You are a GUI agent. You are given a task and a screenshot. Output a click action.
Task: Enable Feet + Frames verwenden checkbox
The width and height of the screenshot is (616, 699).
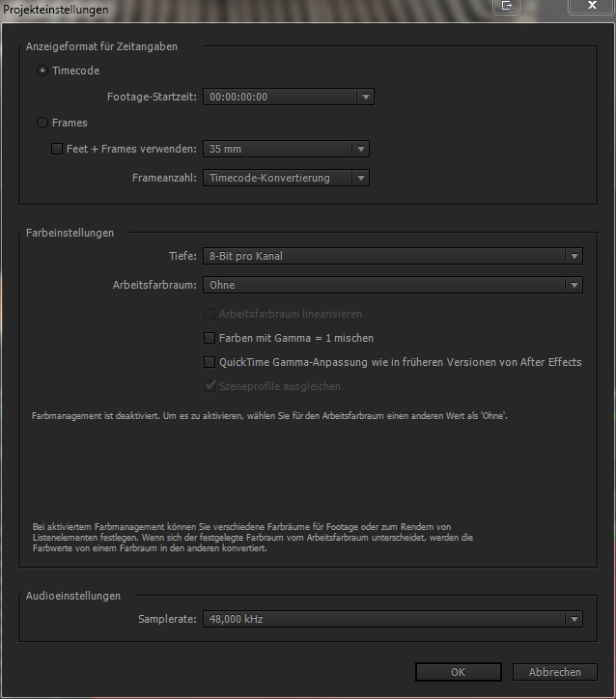point(57,150)
